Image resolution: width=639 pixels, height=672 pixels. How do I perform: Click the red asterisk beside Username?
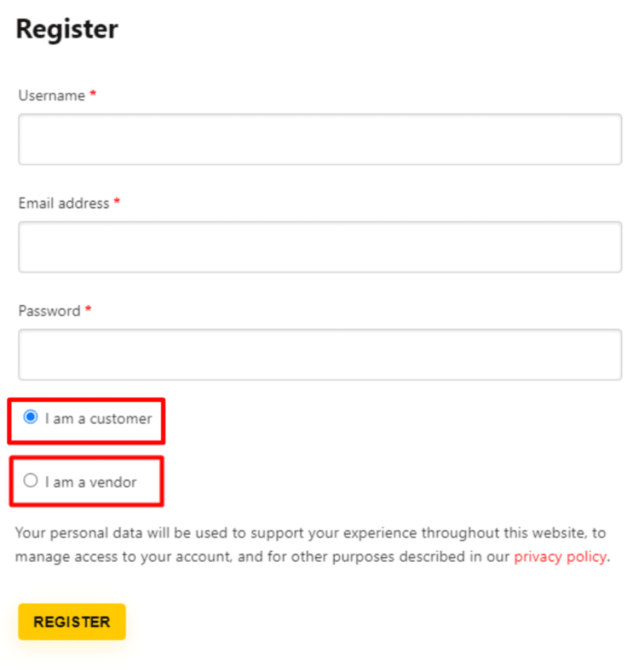[x=93, y=95]
